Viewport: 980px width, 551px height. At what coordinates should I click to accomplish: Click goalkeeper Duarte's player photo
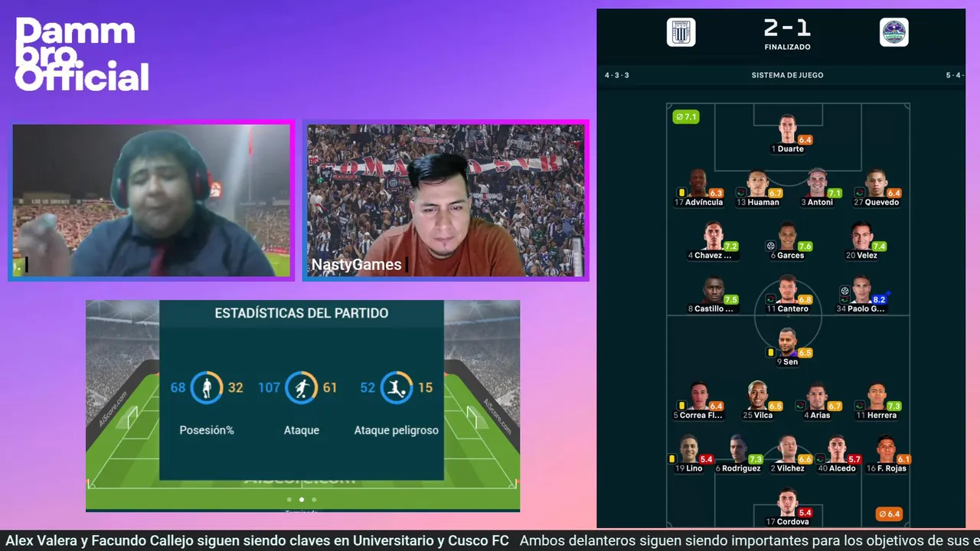[x=788, y=129]
